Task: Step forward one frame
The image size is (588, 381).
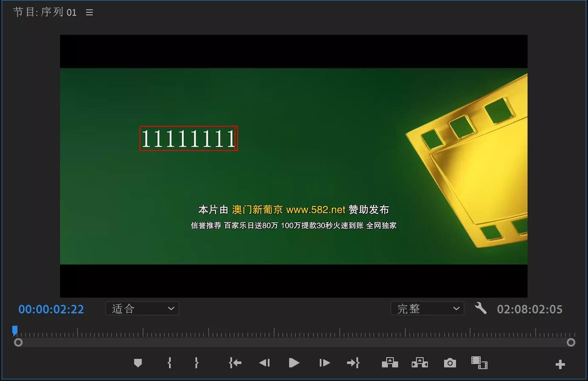Action: pos(324,363)
